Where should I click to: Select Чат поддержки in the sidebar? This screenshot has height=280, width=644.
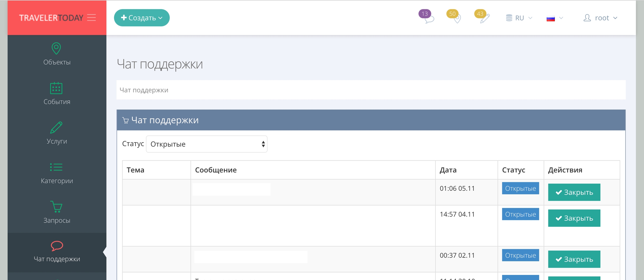pos(57,252)
